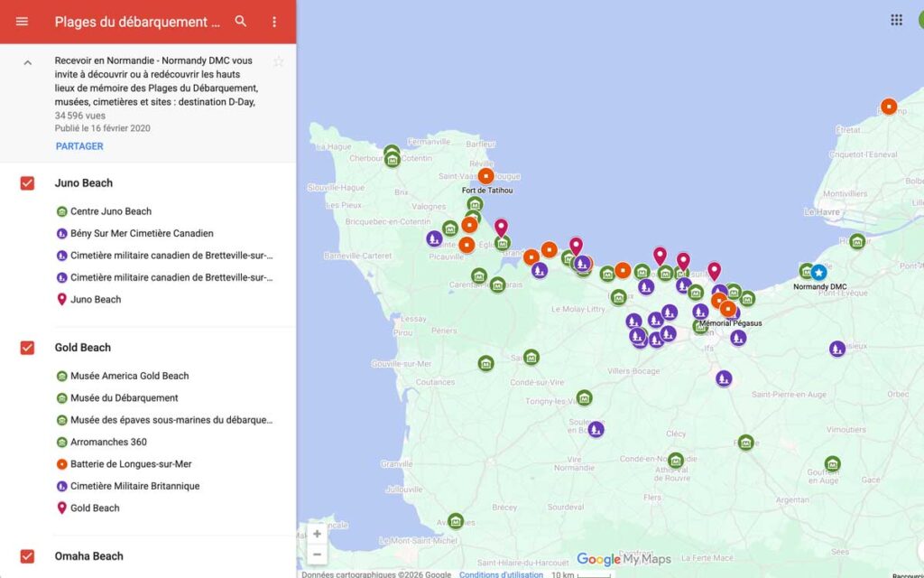Click the search magnifier icon in the header
924x578 pixels.
click(x=240, y=22)
